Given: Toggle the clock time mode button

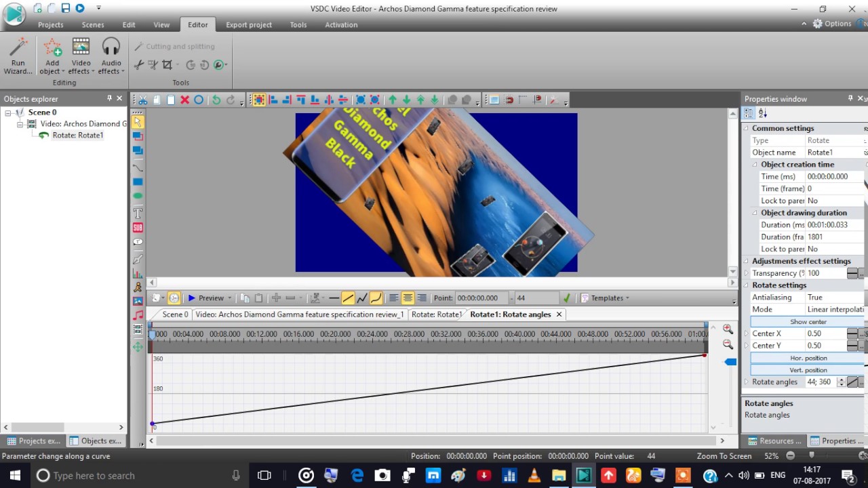Looking at the screenshot, I should click(x=174, y=298).
